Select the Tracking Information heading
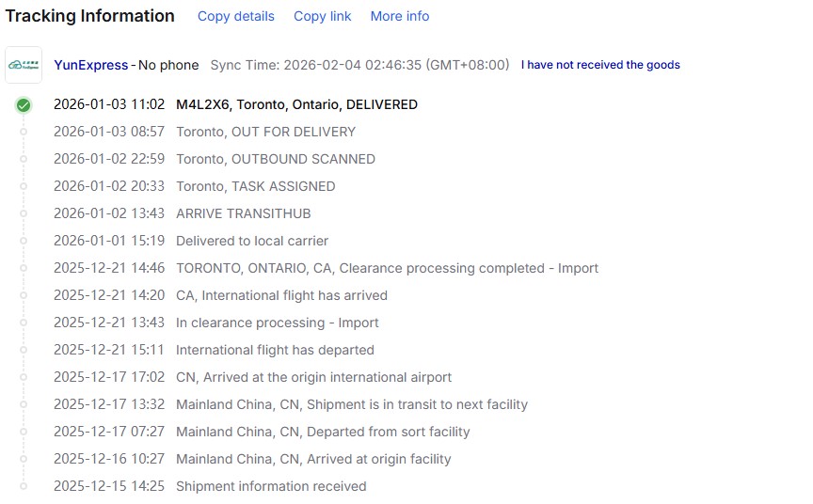813x504 pixels. 90,16
